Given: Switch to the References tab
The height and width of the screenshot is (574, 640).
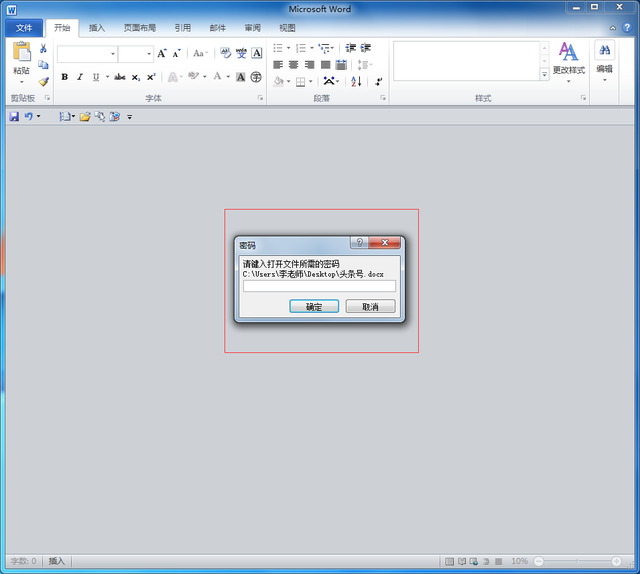Looking at the screenshot, I should pos(182,28).
